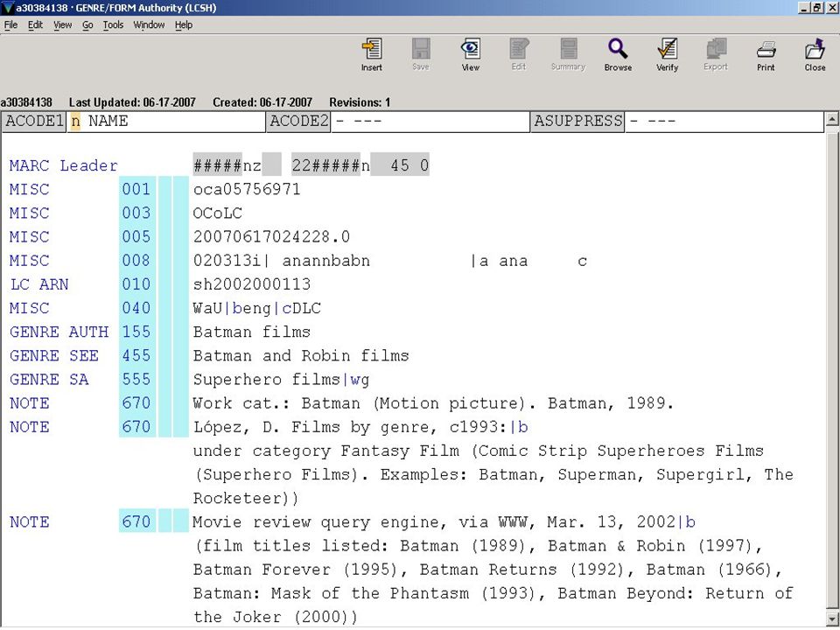Select tag 003 in the record
This screenshot has height=630, width=840.
click(x=136, y=213)
